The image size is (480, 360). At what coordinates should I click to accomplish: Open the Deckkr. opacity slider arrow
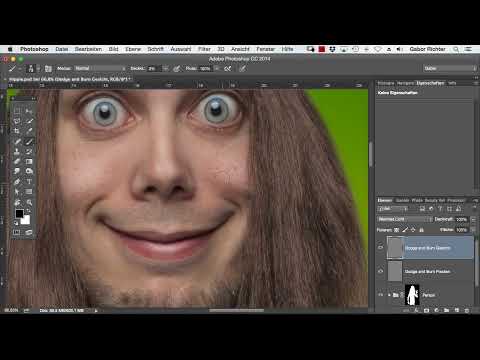pyautogui.click(x=165, y=68)
